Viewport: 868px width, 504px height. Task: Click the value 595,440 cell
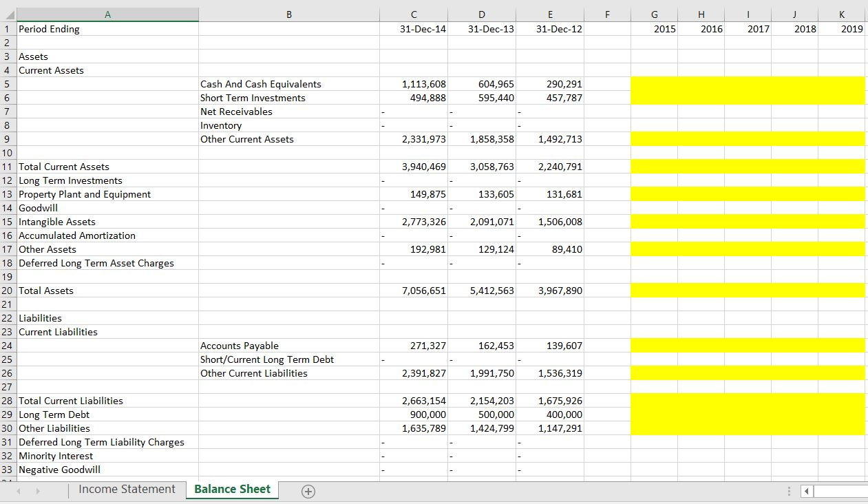pos(482,98)
